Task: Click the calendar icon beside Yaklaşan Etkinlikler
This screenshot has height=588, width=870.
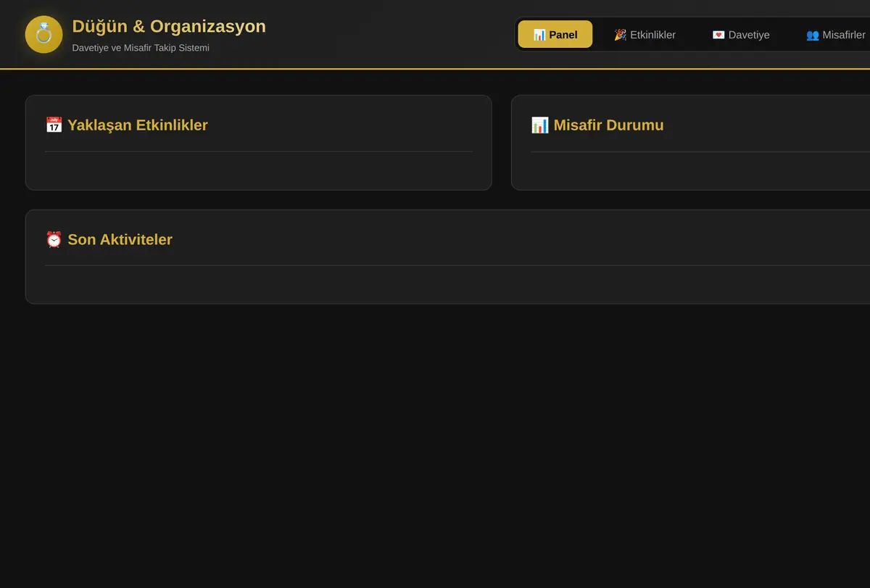Action: point(54,125)
